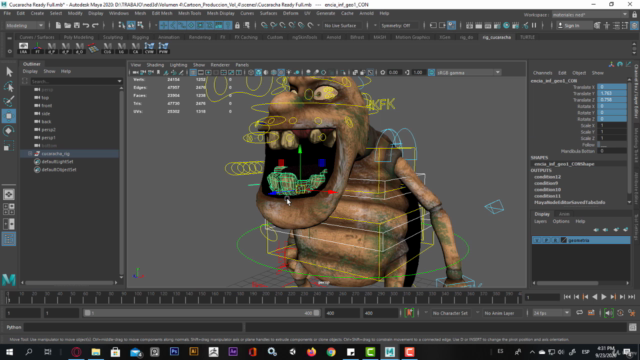Click the Translate Y value field
Screen dimensions: 640x360
pos(612,93)
